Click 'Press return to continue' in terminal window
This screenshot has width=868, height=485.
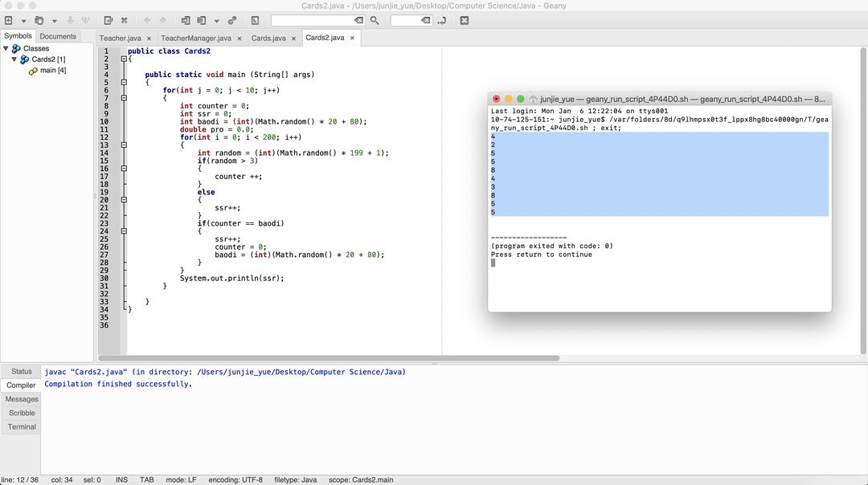(x=542, y=255)
